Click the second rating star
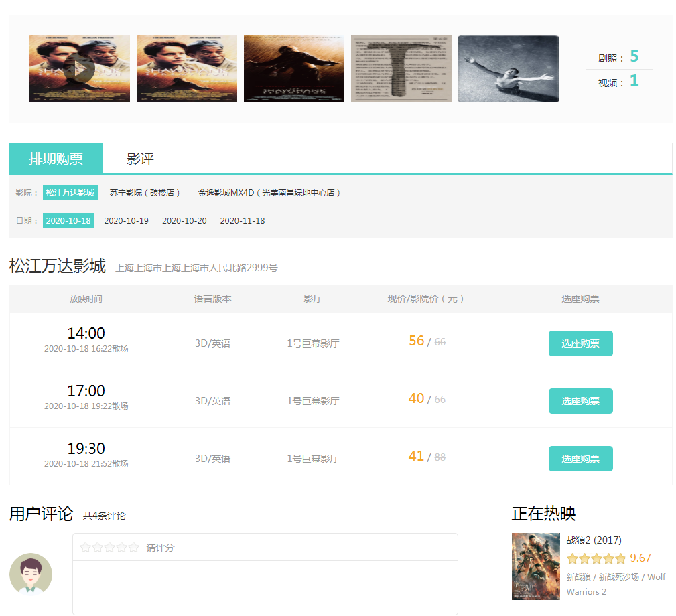The height and width of the screenshot is (616, 676). click(97, 548)
